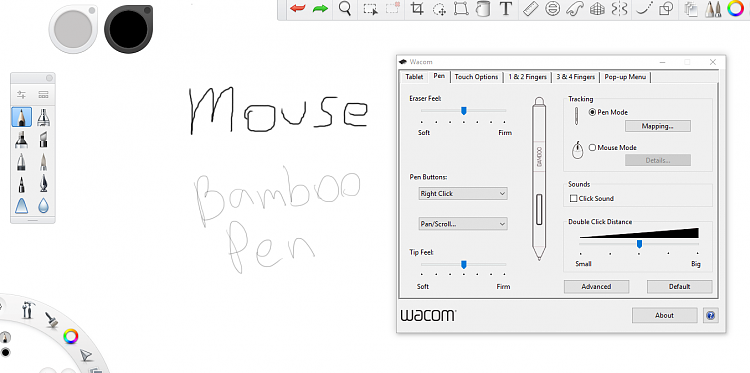Open the Tools icon in lagoon
This screenshot has width=750, height=373.
point(28,310)
